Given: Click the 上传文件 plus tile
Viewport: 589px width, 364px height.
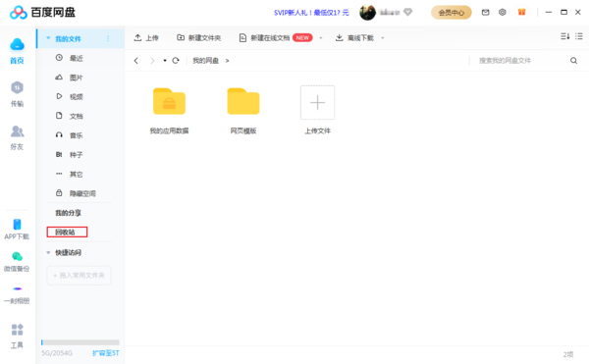Looking at the screenshot, I should pyautogui.click(x=317, y=102).
